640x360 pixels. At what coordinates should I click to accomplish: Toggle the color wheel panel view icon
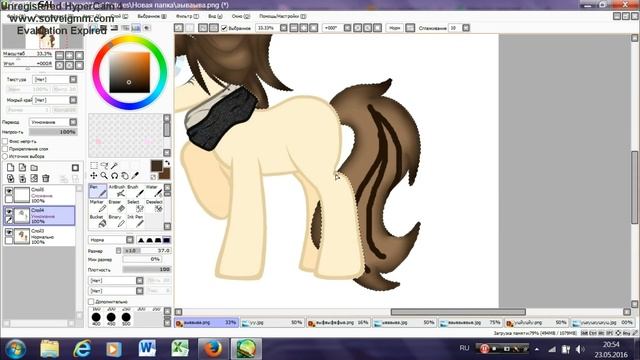tap(94, 28)
